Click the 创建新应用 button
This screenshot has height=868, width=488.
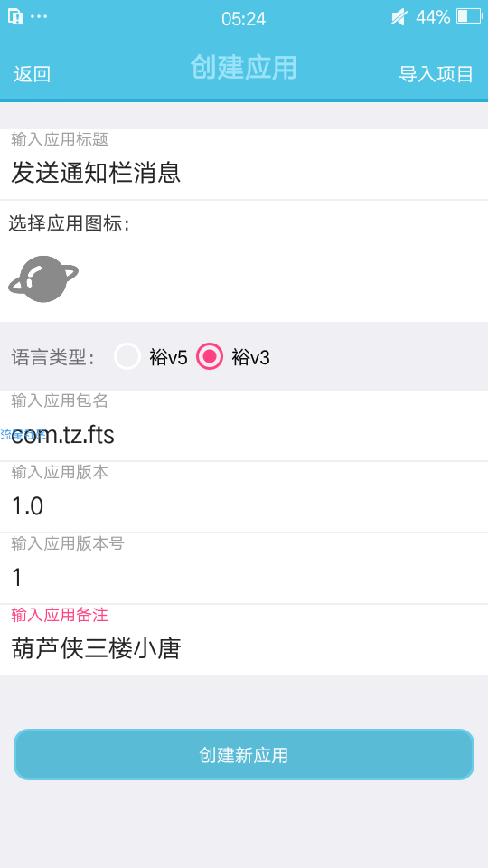click(x=244, y=754)
